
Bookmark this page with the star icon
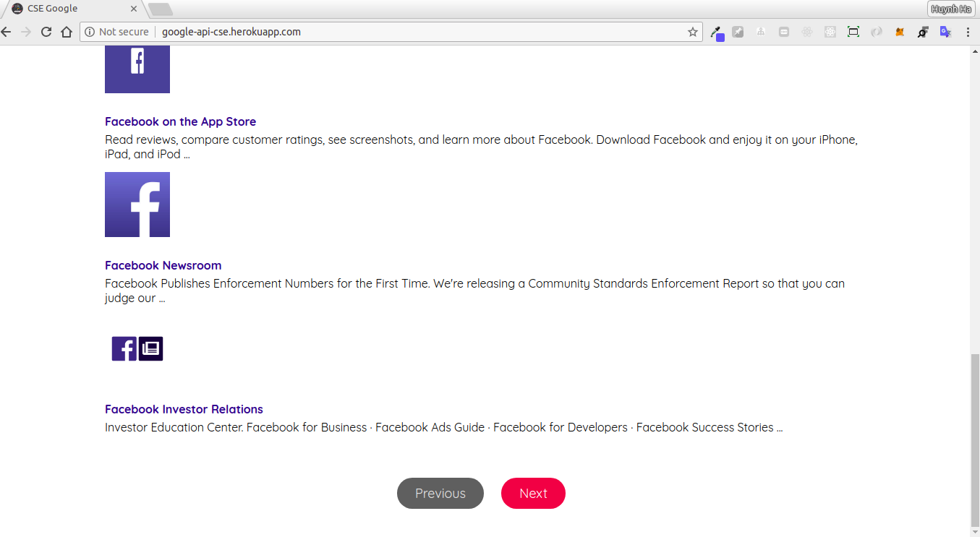tap(692, 32)
